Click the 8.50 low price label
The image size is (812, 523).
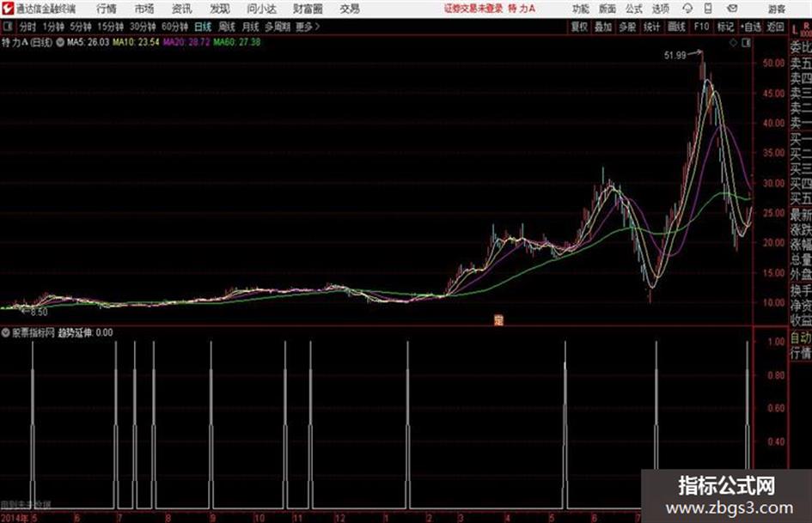39,313
